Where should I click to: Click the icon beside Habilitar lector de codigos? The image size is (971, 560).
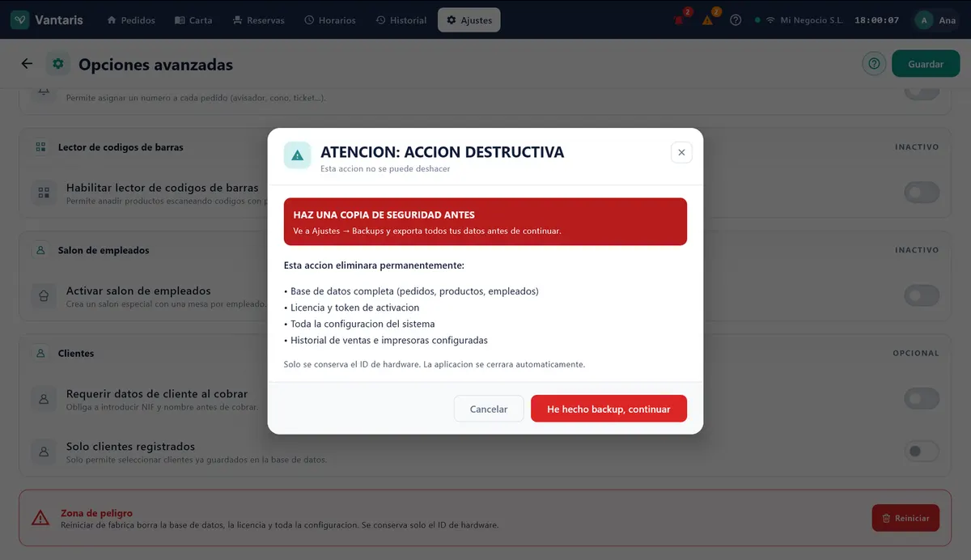44,193
